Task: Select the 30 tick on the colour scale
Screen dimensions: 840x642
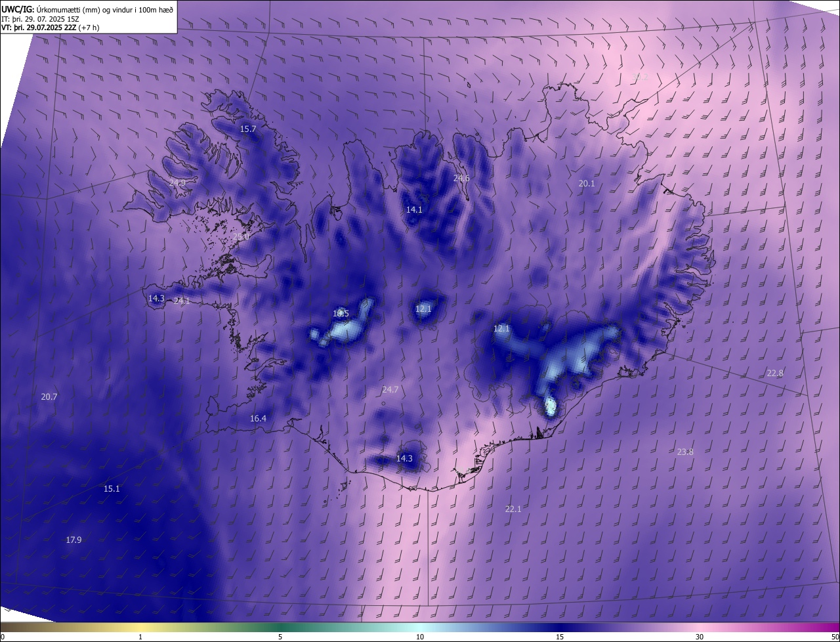Action: click(x=700, y=637)
